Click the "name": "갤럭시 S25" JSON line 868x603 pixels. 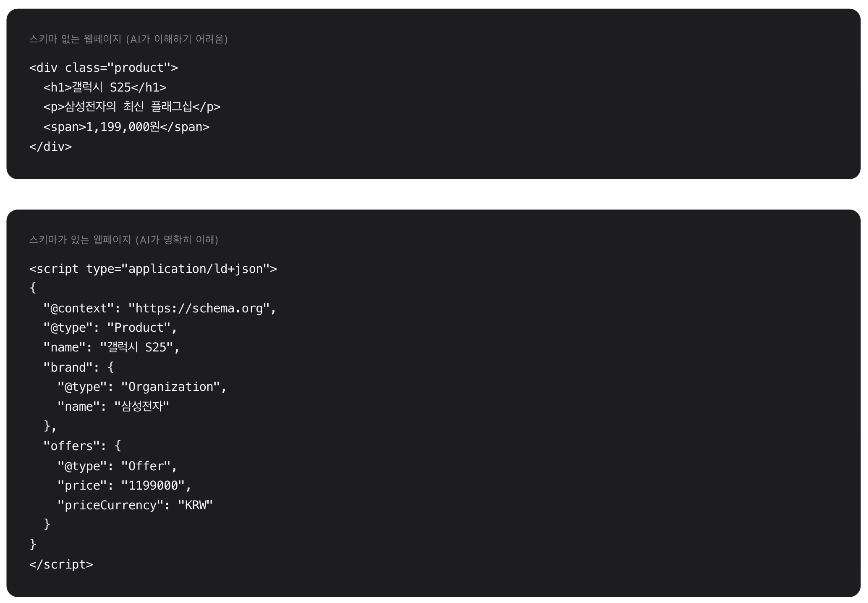(112, 347)
